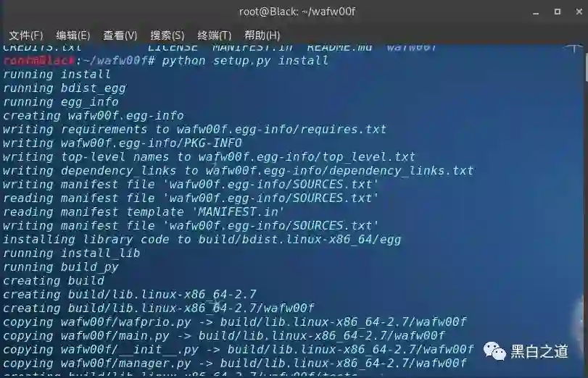The image size is (588, 378).
Task: Open the 帮助(H) menu
Action: [x=262, y=35]
